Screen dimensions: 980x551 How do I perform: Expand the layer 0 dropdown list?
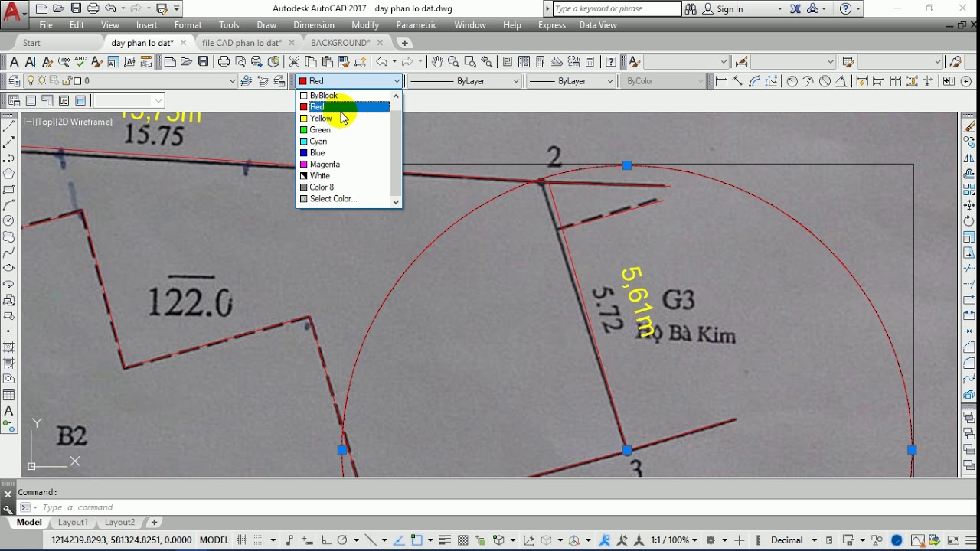point(233,81)
